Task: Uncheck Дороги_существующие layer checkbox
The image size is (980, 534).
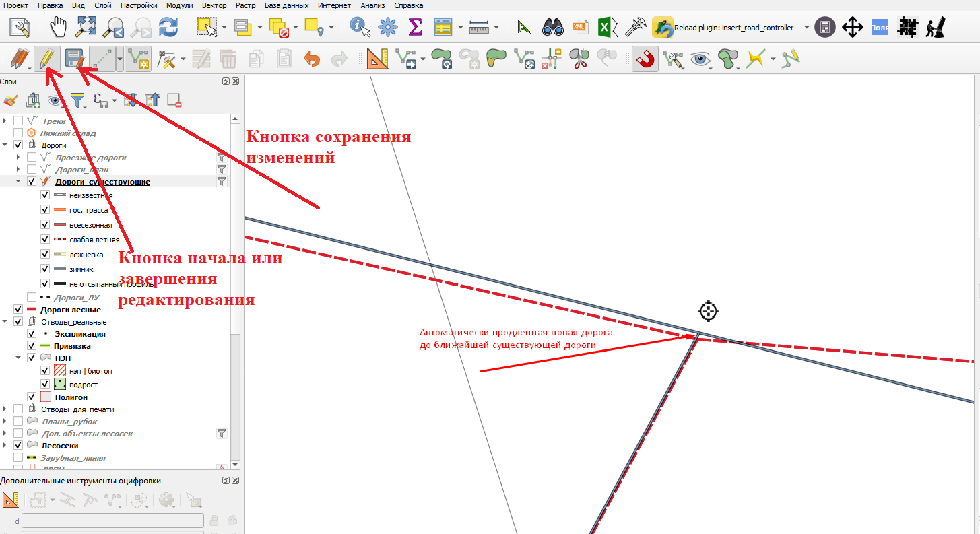Action: 32,182
